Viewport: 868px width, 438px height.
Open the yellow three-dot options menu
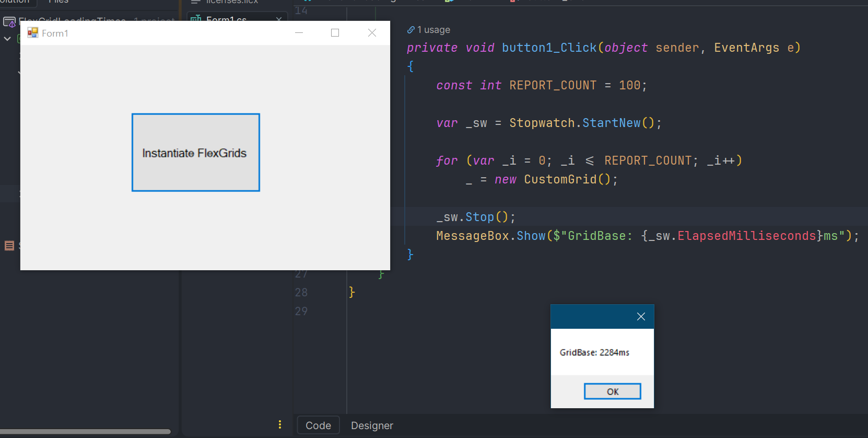[280, 424]
